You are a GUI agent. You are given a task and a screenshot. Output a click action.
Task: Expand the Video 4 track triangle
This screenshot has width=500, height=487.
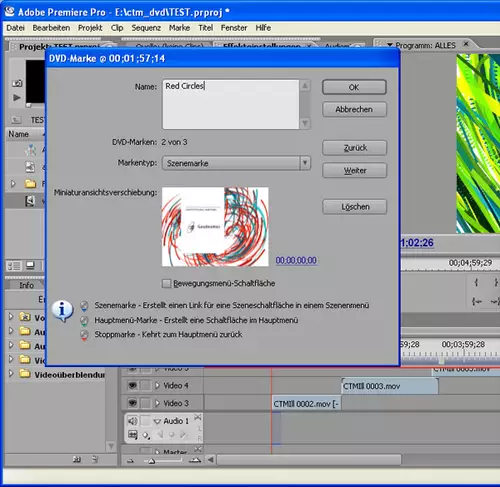click(x=157, y=386)
